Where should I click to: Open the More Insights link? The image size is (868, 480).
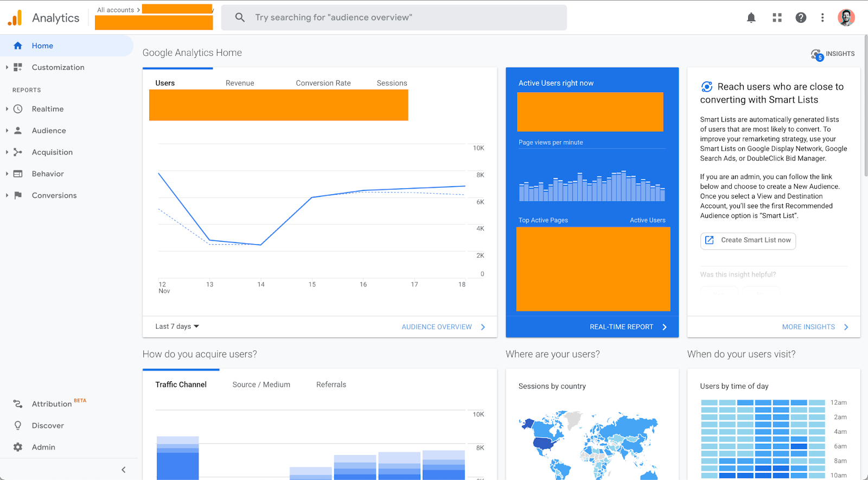(x=808, y=327)
